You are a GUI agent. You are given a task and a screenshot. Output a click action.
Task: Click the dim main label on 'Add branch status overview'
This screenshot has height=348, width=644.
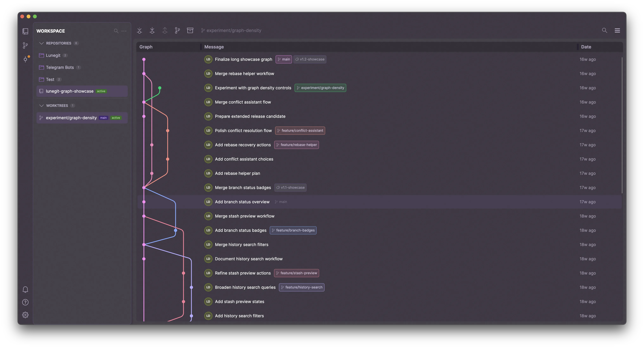pyautogui.click(x=281, y=202)
